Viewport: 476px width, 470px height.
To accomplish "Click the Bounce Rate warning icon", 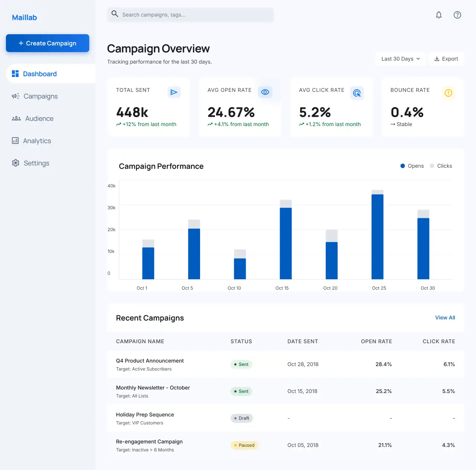I will click(x=448, y=93).
